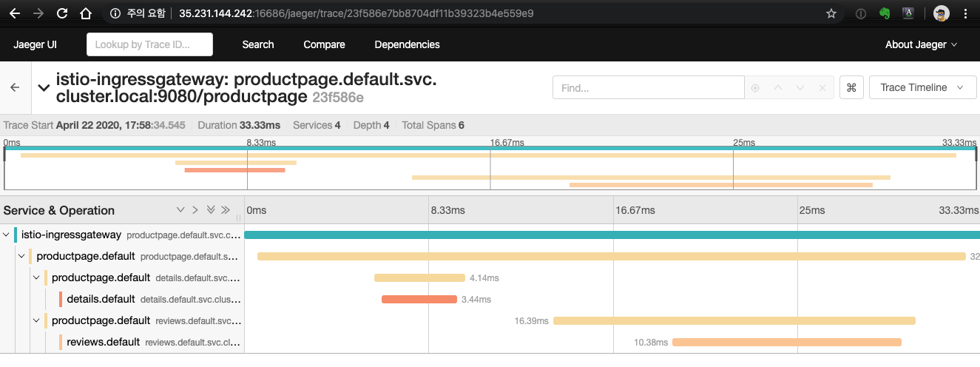Image resolution: width=980 pixels, height=367 pixels.
Task: Click the site information icon in the address bar
Action: click(115, 13)
